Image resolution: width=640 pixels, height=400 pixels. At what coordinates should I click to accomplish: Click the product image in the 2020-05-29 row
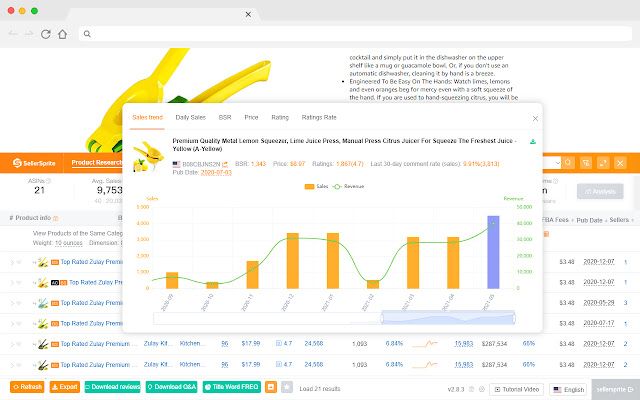coord(43,303)
